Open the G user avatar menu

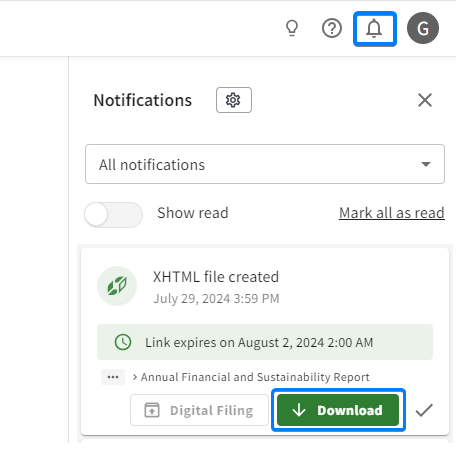[x=423, y=28]
